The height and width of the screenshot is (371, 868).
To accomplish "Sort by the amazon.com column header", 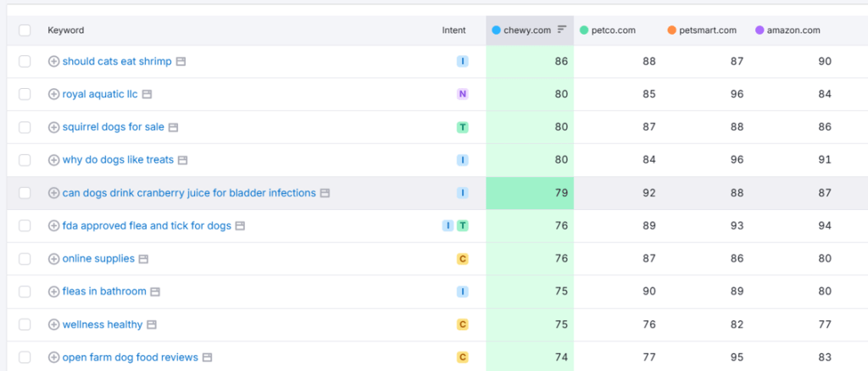I will pos(793,30).
